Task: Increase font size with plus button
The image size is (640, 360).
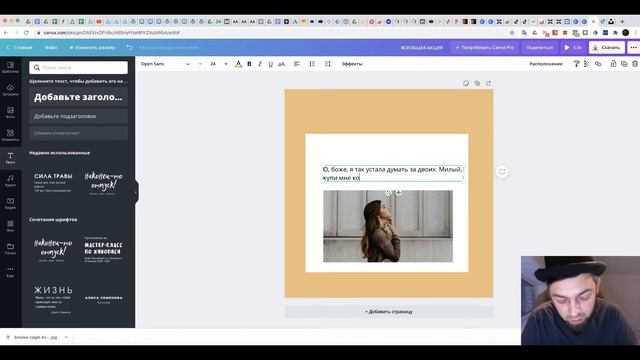Action: pos(226,64)
